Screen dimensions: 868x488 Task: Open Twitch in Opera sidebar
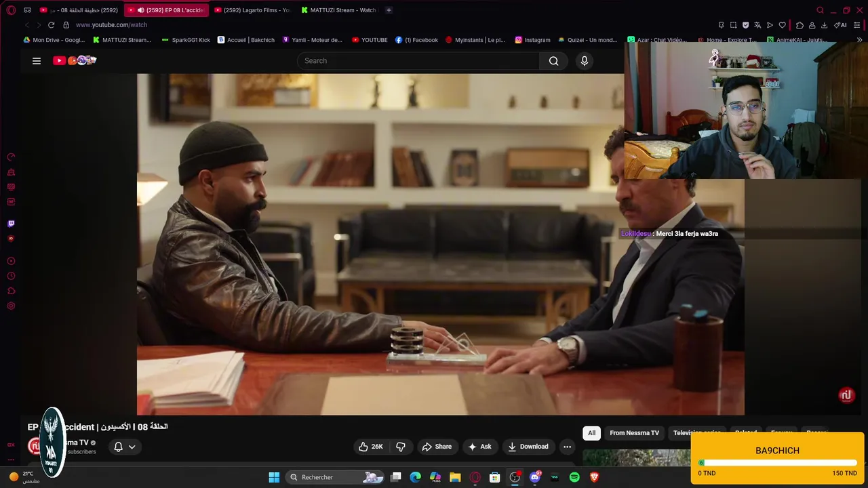(x=11, y=224)
